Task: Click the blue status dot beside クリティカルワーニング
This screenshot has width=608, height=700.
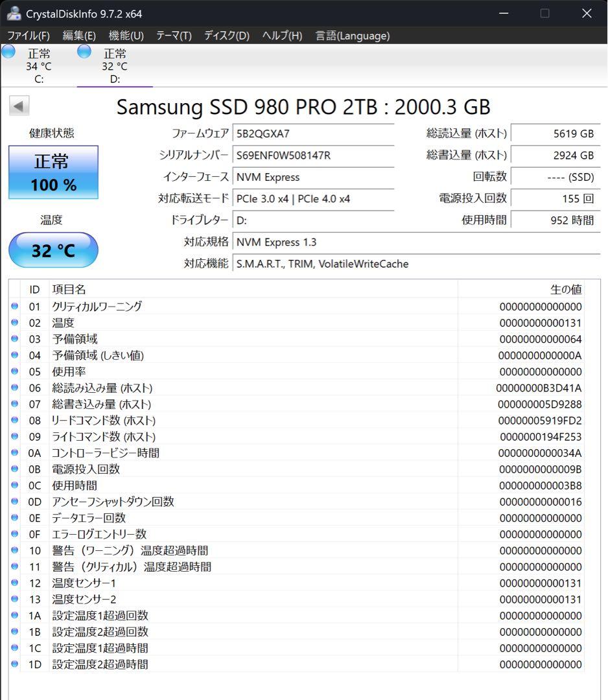Action: click(14, 306)
